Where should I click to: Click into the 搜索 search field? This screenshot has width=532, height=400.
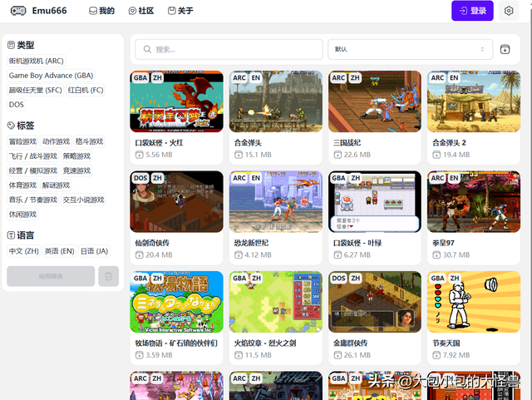[229, 49]
